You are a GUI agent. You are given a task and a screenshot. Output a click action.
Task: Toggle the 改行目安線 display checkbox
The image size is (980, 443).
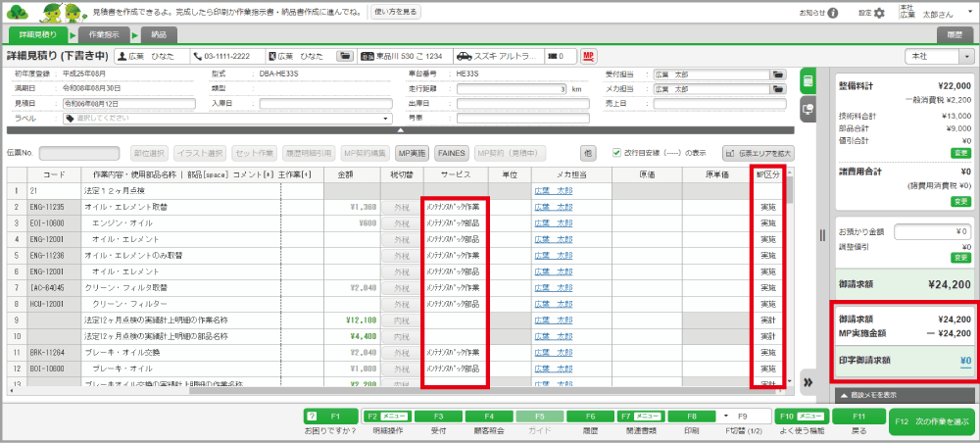pyautogui.click(x=616, y=153)
